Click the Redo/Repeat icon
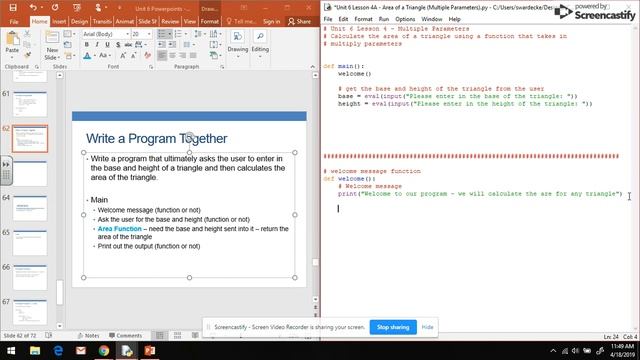Screen dimensions: 640x360 pos(55,8)
